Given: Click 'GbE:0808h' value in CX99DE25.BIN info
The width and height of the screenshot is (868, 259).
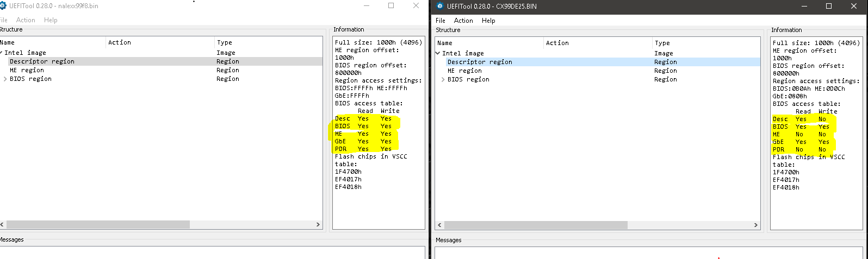Looking at the screenshot, I should [x=790, y=96].
